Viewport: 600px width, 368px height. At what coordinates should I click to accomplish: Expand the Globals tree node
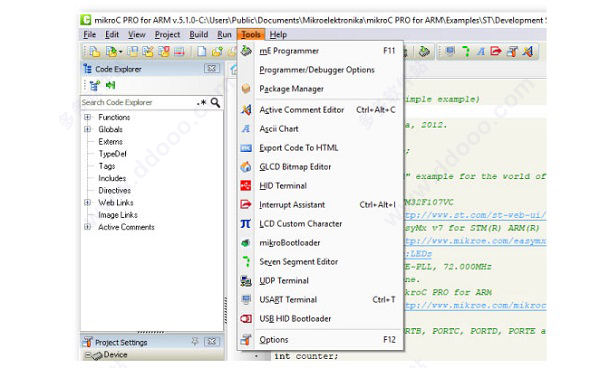(88, 129)
